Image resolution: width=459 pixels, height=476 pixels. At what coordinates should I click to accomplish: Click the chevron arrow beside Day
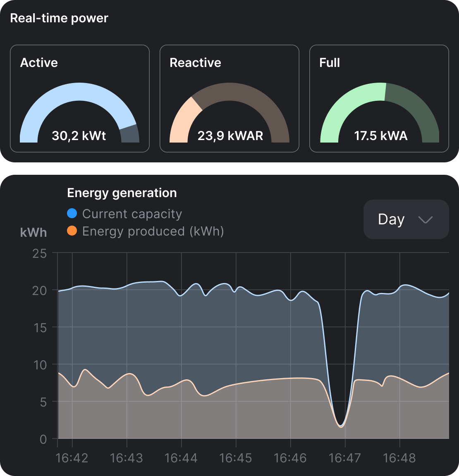click(x=425, y=219)
